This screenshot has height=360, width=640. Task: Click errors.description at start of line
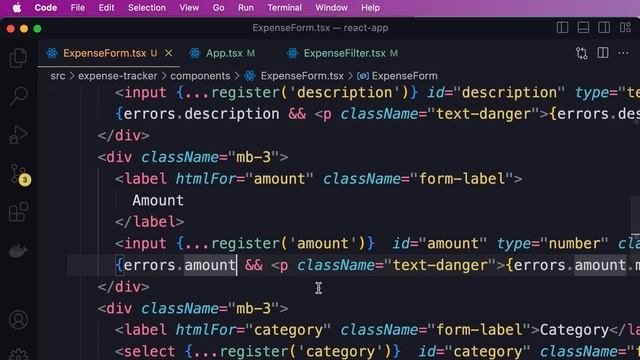[201, 114]
